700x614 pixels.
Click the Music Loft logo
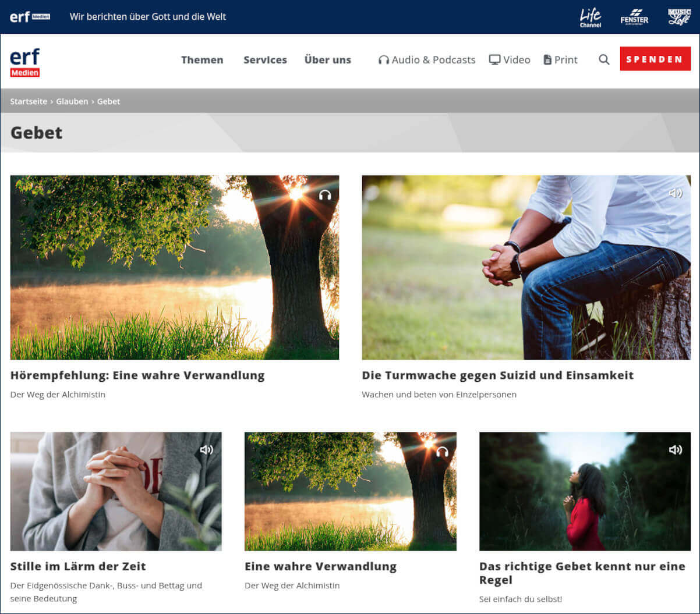[678, 17]
